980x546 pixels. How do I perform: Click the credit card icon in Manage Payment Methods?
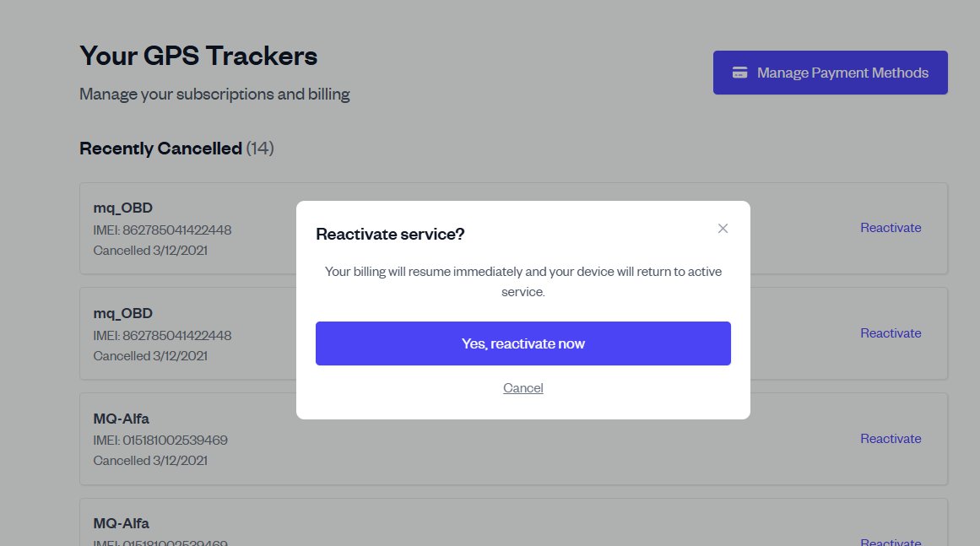click(x=739, y=73)
